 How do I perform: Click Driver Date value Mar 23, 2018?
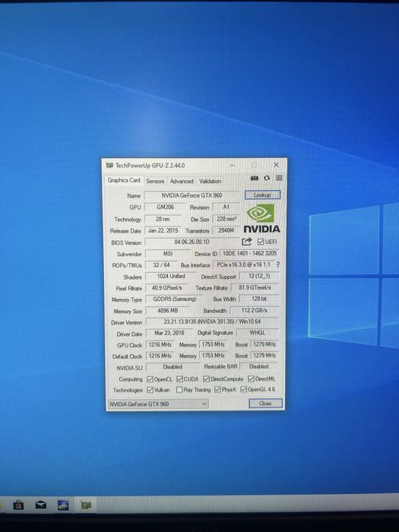169,333
